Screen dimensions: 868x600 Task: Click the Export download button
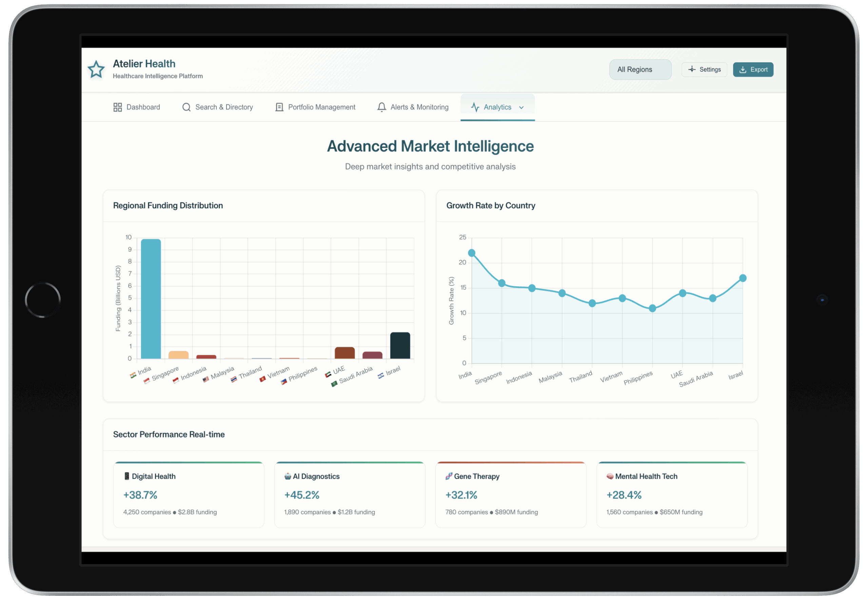(x=753, y=69)
